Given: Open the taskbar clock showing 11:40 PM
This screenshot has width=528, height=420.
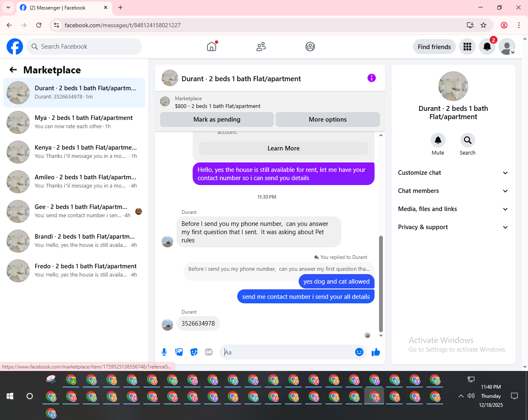Looking at the screenshot, I should [x=491, y=396].
